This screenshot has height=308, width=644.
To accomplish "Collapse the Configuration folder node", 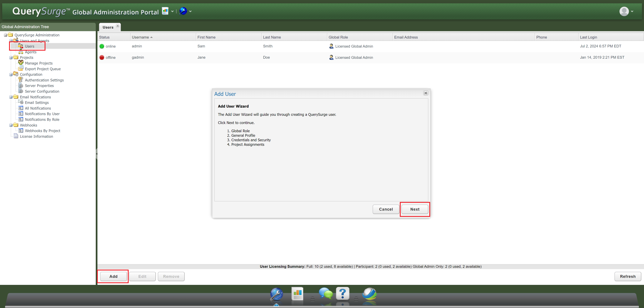I will click(11, 74).
